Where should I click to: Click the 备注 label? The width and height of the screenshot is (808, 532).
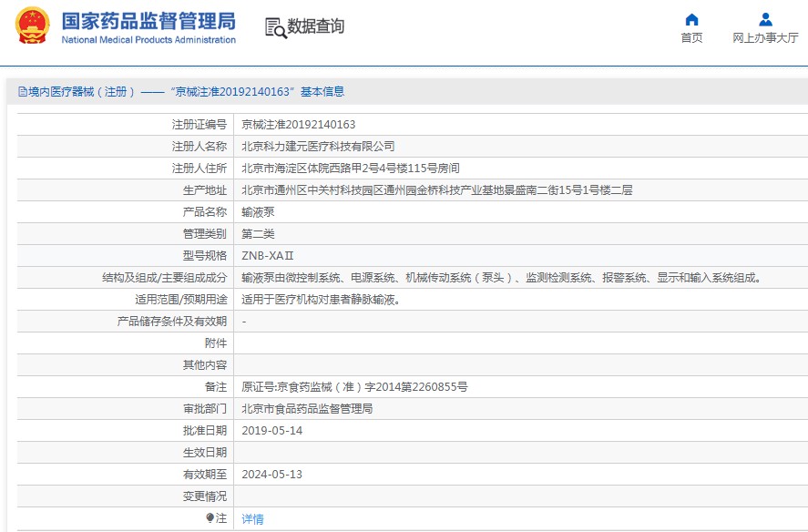[x=216, y=387]
